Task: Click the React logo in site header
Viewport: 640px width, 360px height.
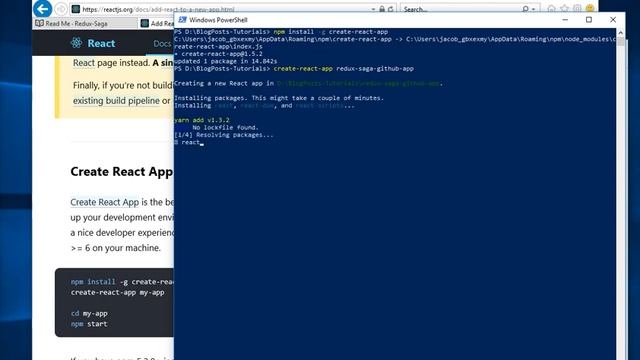Action: click(93, 43)
